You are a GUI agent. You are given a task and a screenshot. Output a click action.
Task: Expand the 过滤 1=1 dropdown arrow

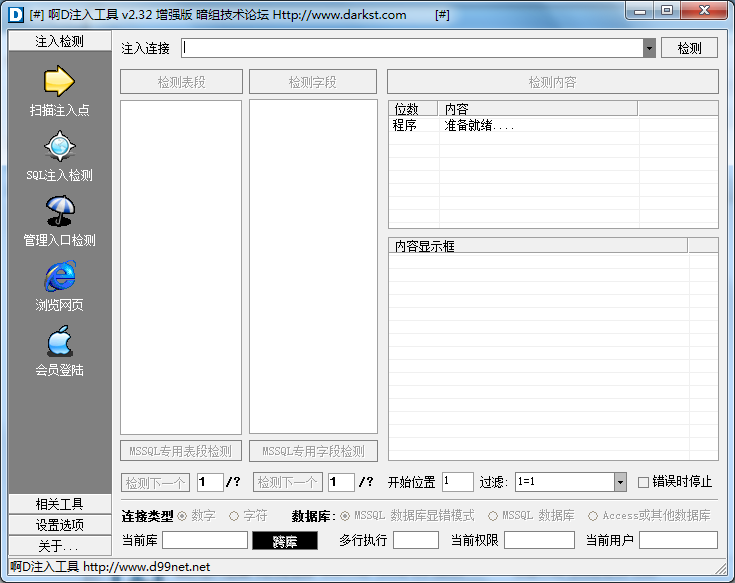pyautogui.click(x=620, y=482)
